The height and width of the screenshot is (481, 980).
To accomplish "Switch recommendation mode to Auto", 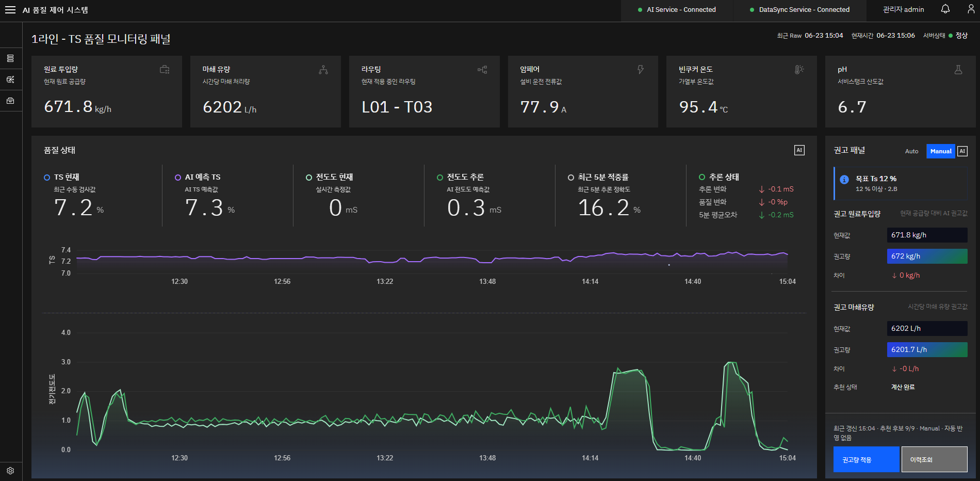I will [911, 151].
